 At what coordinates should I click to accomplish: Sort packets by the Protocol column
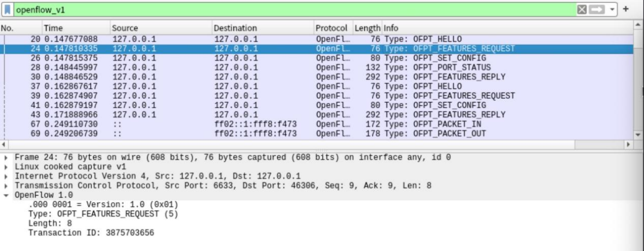pos(331,28)
